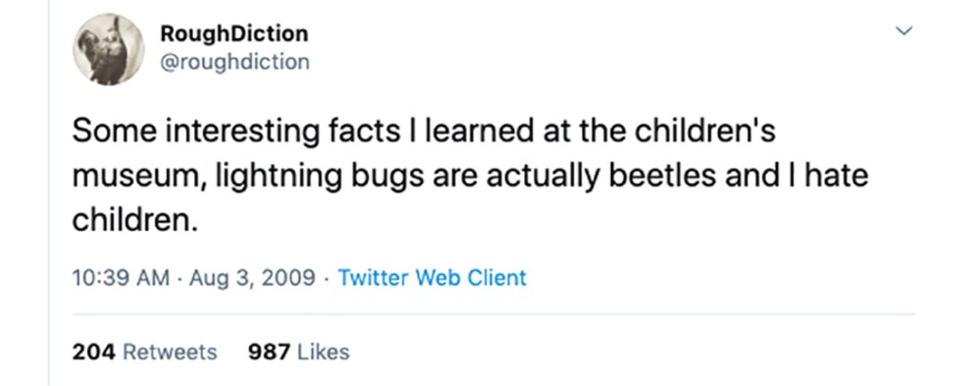
Task: Click the word "Likes" label
Action: pos(323,352)
